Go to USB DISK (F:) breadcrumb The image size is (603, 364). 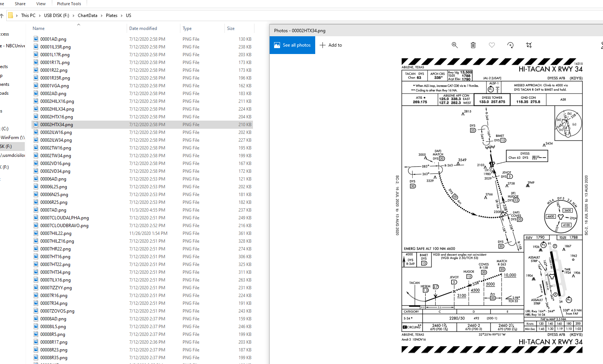tap(57, 16)
